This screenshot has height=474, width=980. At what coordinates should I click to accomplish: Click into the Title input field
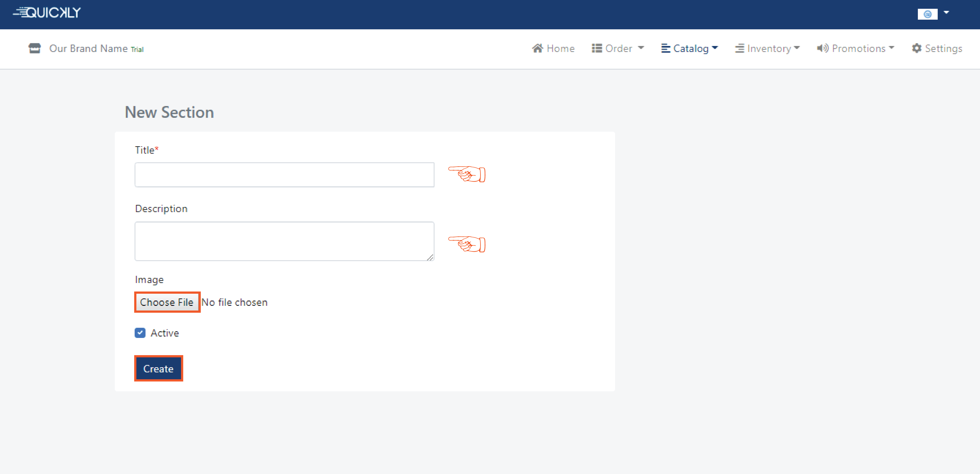[x=284, y=175]
